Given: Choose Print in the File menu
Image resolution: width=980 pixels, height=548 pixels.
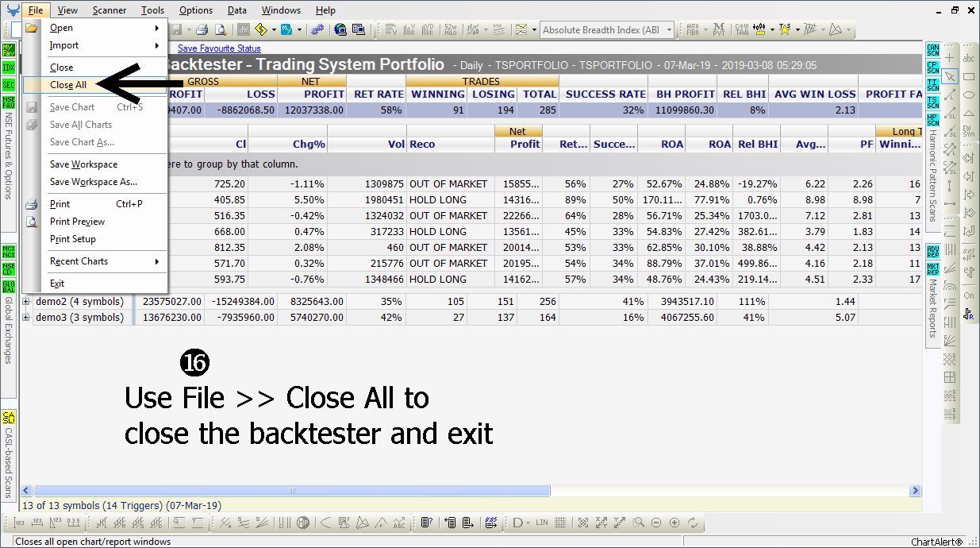Looking at the screenshot, I should pyautogui.click(x=94, y=204).
